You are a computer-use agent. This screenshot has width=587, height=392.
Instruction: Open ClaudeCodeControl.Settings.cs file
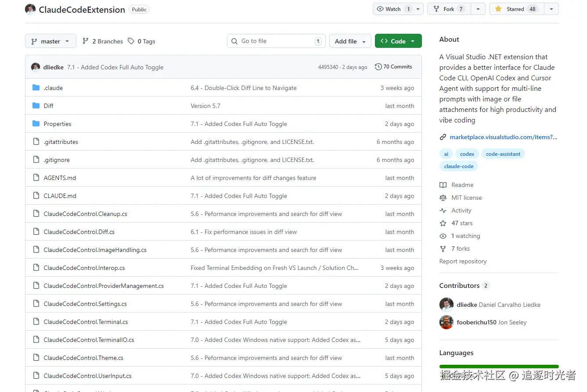[x=85, y=304]
